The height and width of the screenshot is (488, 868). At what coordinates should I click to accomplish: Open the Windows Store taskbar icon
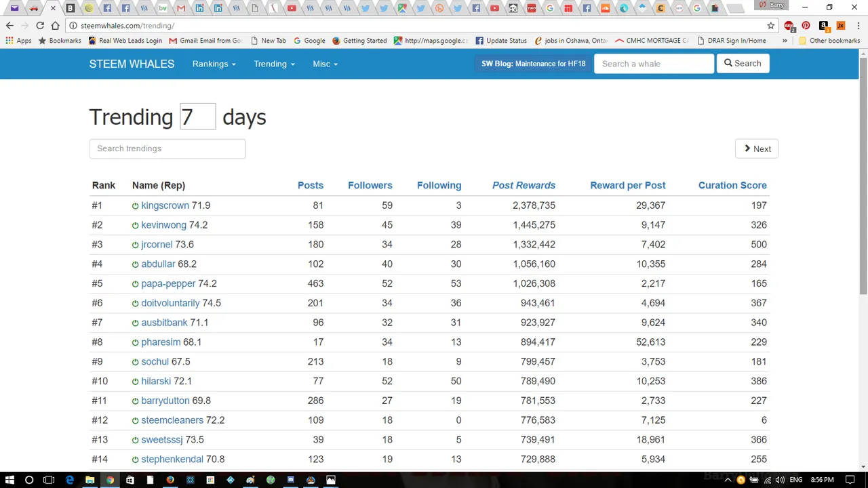coord(130,480)
